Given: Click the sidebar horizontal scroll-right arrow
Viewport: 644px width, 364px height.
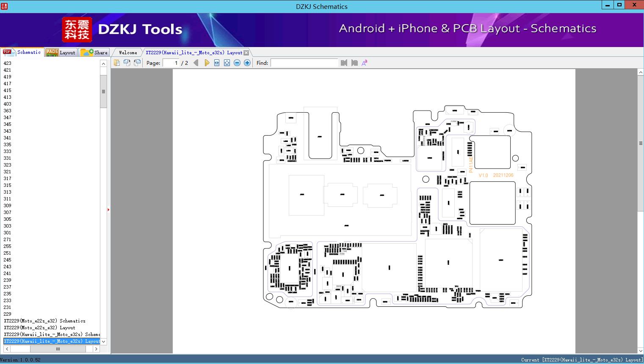Looking at the screenshot, I should coord(96,349).
